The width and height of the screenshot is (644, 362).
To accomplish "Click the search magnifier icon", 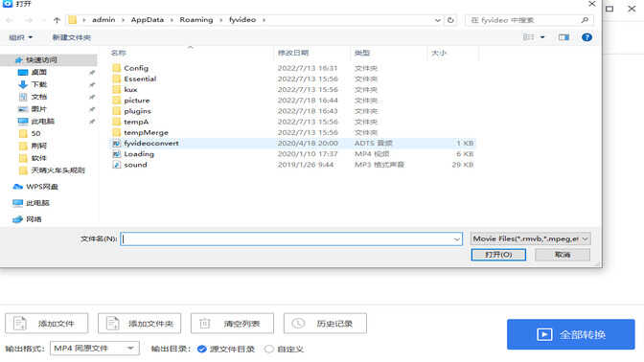I will (x=585, y=20).
